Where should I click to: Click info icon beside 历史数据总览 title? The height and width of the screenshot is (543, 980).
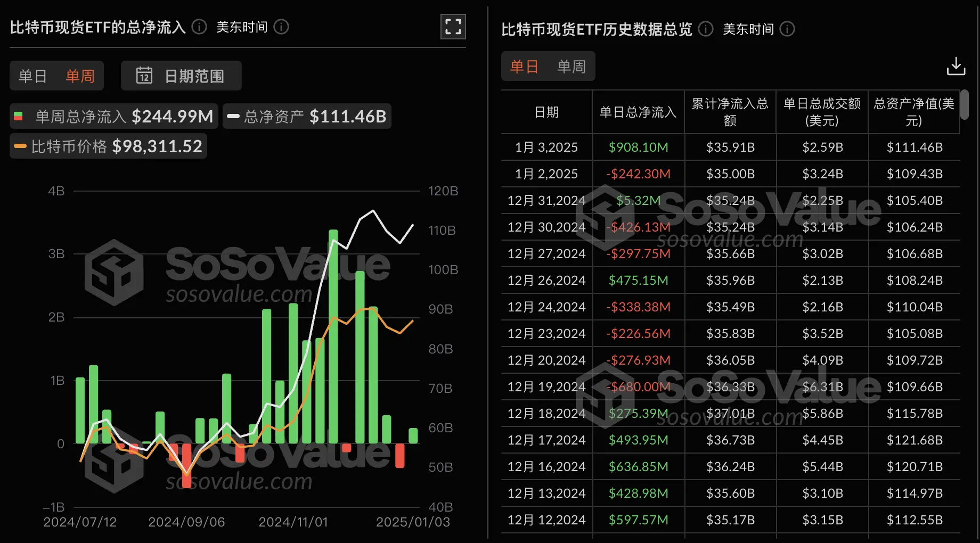tap(706, 30)
